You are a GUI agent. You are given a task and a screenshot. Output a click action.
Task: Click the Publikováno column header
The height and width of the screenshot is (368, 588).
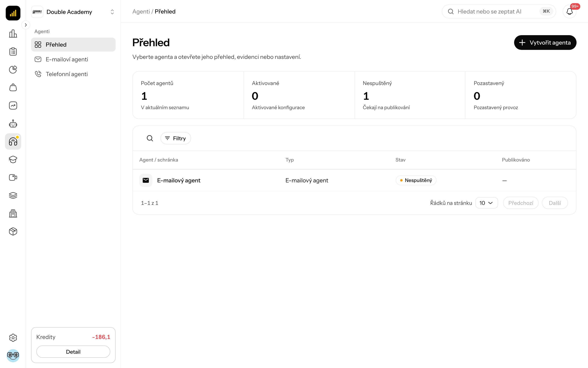(516, 160)
